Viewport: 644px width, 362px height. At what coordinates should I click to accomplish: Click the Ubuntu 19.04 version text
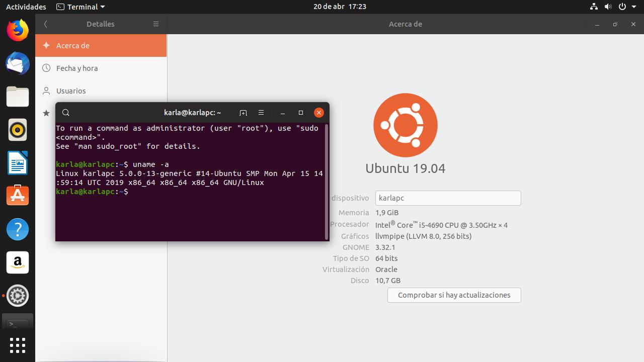406,168
